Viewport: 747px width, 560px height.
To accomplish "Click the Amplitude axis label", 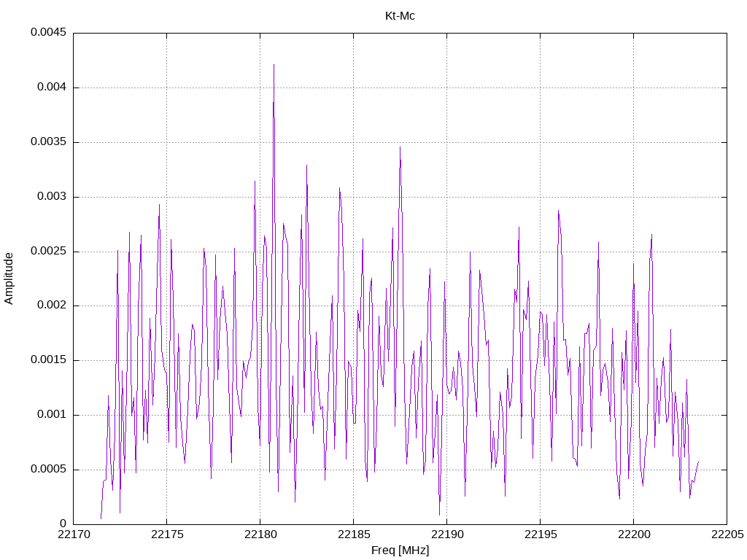I will click(x=9, y=279).
